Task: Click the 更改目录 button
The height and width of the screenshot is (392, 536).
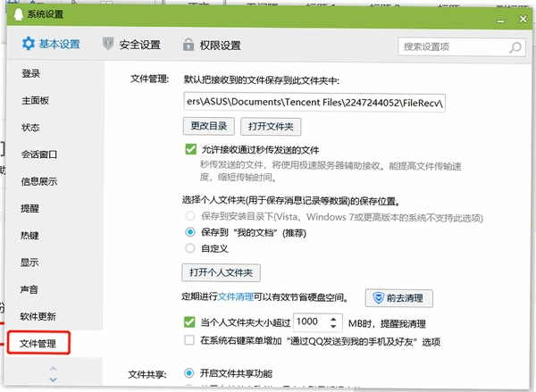Action: click(209, 126)
